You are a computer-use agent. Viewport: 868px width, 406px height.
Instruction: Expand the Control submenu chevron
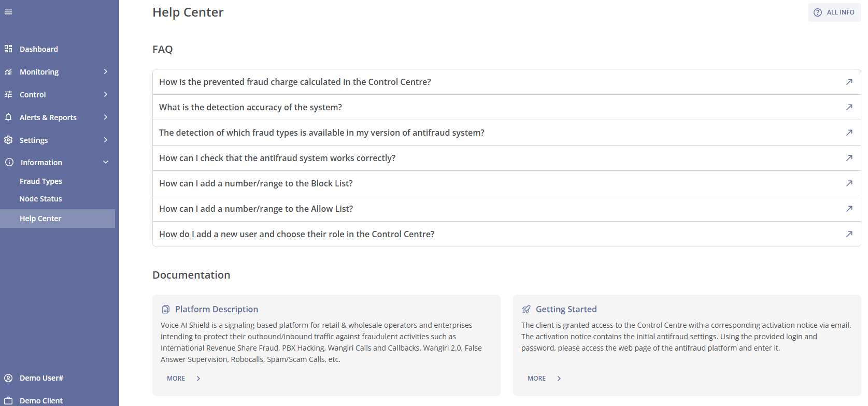[106, 94]
